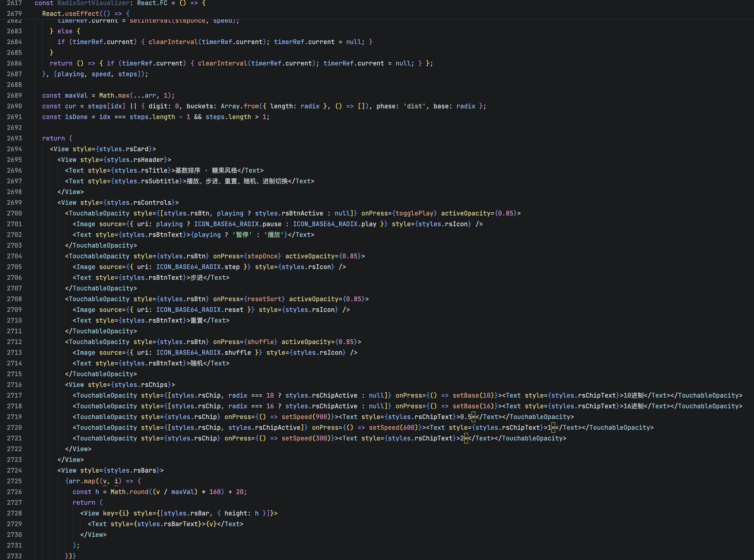This screenshot has height=560, width=754.
Task: Click '重置' text on line 2710
Action: (197, 321)
